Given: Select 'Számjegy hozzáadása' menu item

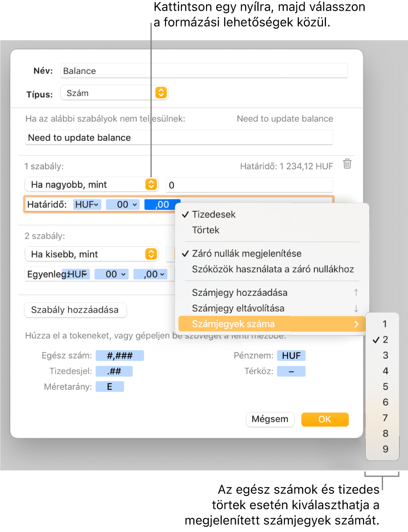Looking at the screenshot, I should (x=272, y=292).
